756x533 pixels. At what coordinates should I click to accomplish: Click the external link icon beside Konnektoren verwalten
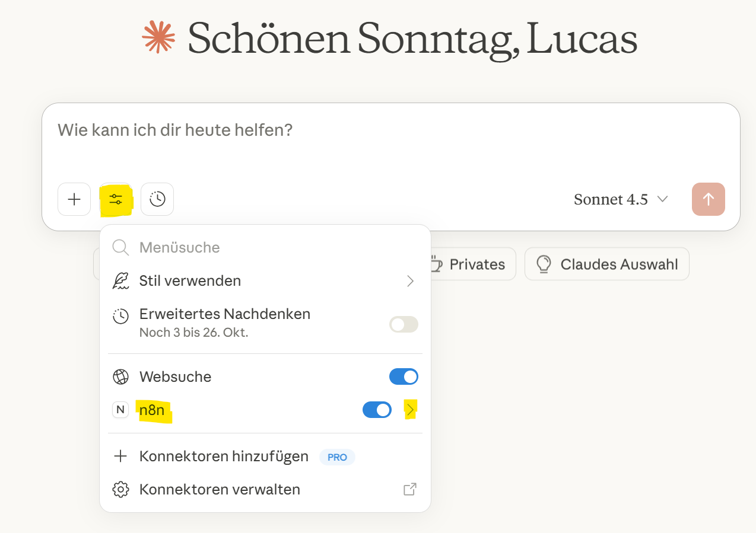pyautogui.click(x=409, y=489)
